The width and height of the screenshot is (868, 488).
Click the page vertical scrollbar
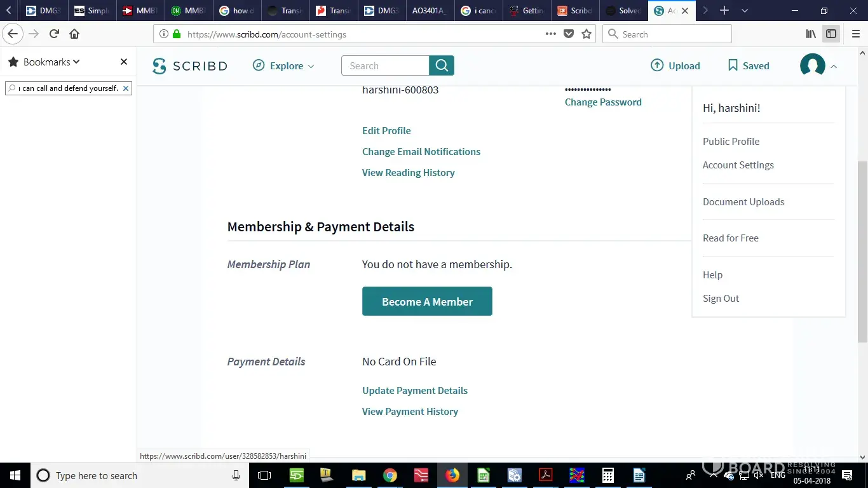coord(862,251)
